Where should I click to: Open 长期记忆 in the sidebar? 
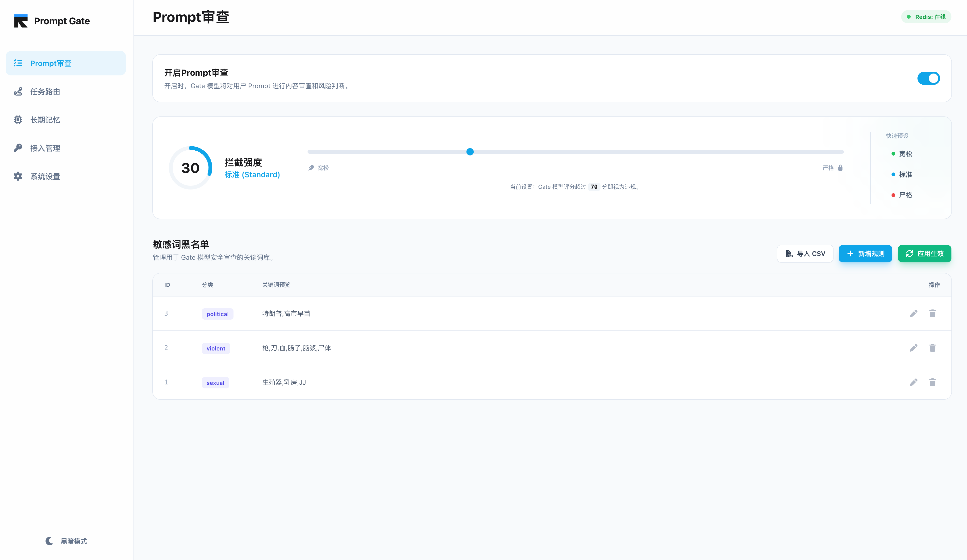click(45, 120)
